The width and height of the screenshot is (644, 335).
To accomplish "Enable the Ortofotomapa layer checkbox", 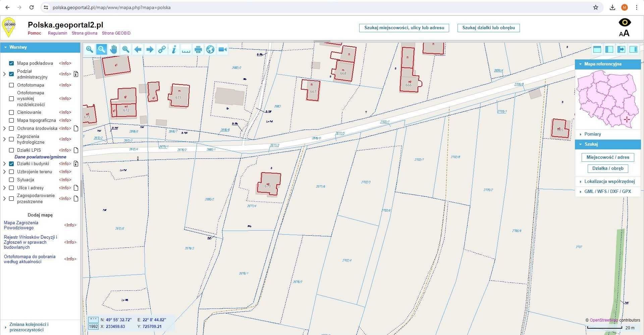I will click(11, 85).
